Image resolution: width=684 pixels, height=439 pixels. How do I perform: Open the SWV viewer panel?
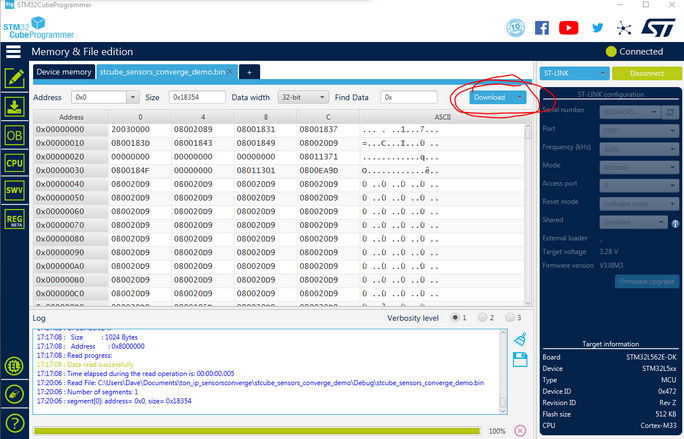14,190
